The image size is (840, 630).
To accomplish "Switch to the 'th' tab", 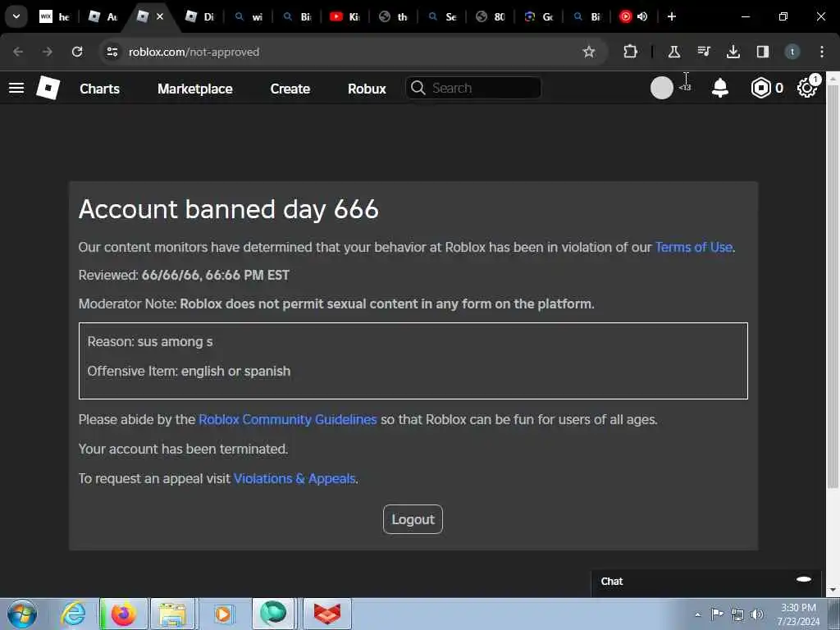I will pos(393,16).
